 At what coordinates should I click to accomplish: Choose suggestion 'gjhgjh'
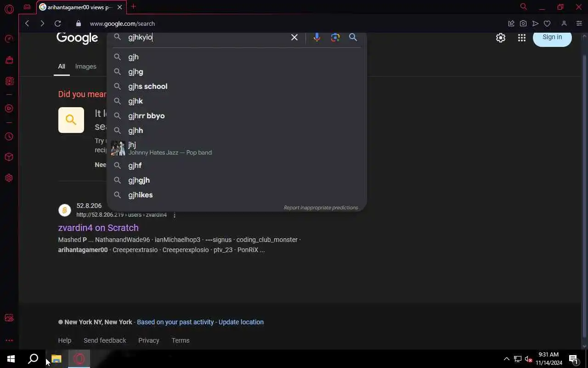coord(237,180)
